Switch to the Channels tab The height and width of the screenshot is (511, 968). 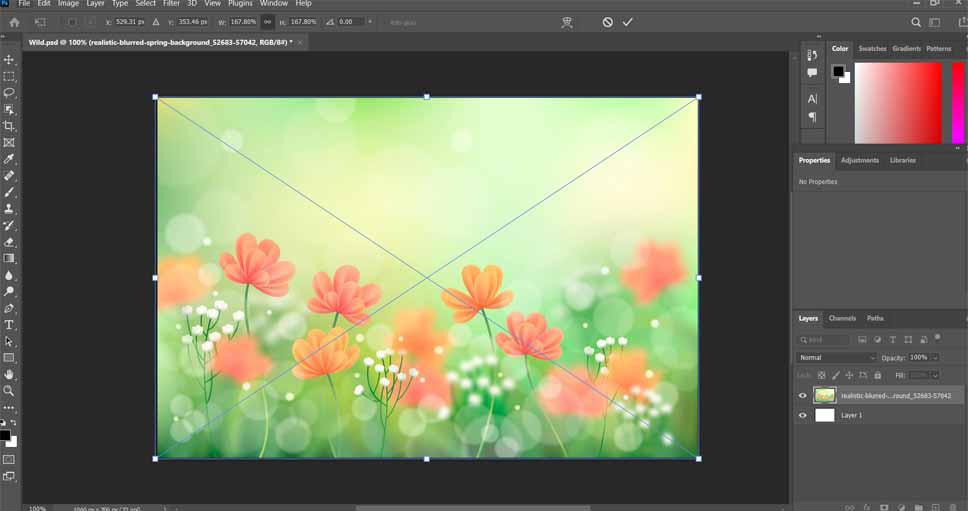(842, 318)
